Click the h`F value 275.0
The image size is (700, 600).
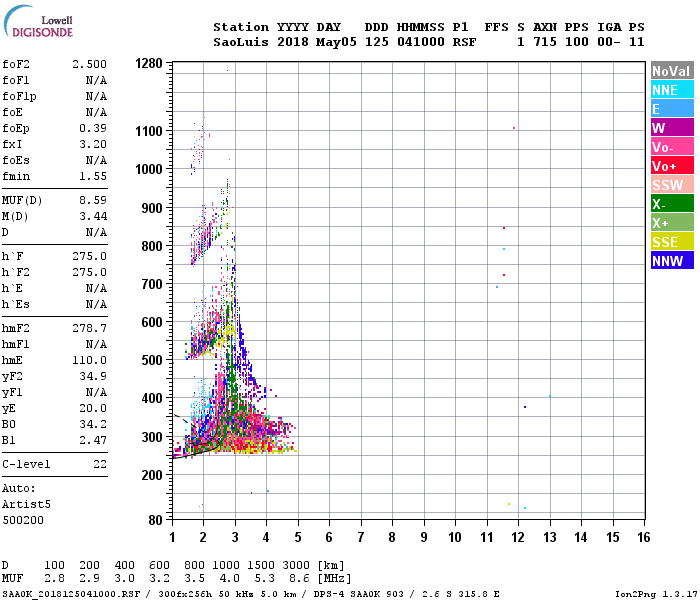click(x=90, y=257)
